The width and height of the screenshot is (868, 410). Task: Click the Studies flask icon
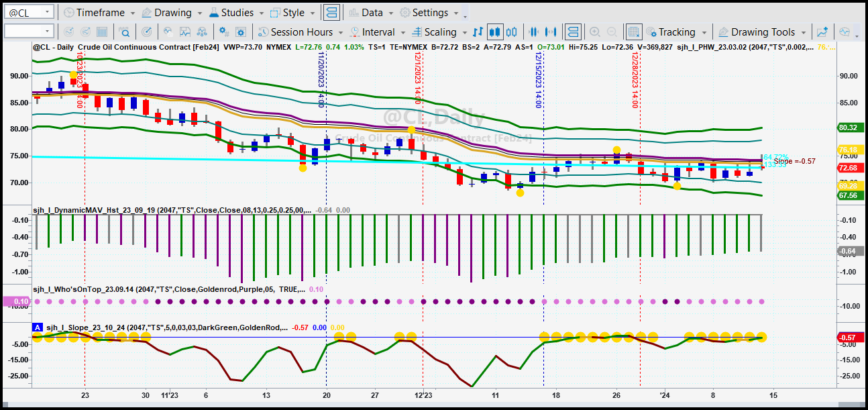point(213,13)
